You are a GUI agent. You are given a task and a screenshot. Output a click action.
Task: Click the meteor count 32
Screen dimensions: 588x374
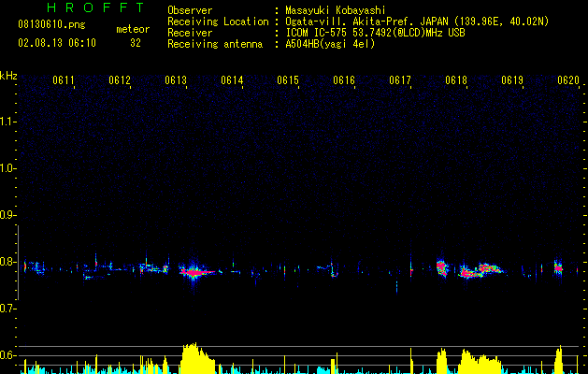point(135,43)
